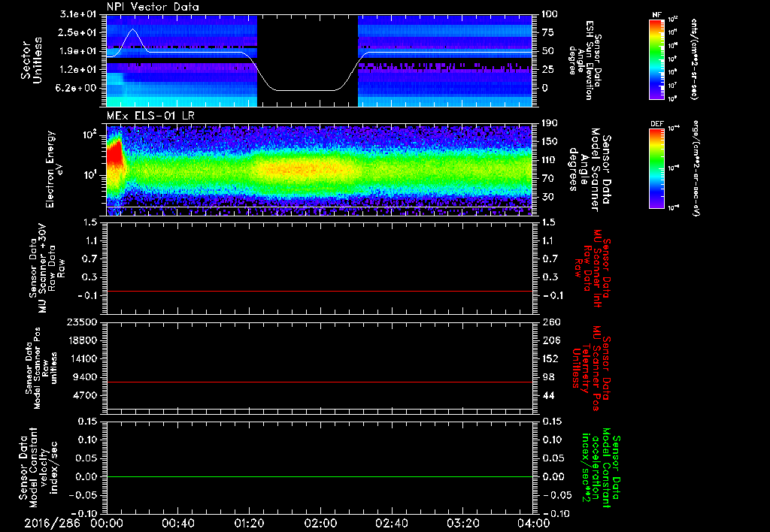Click the '2.5e+01' sector tick value
770x532 pixels.
tap(78, 32)
